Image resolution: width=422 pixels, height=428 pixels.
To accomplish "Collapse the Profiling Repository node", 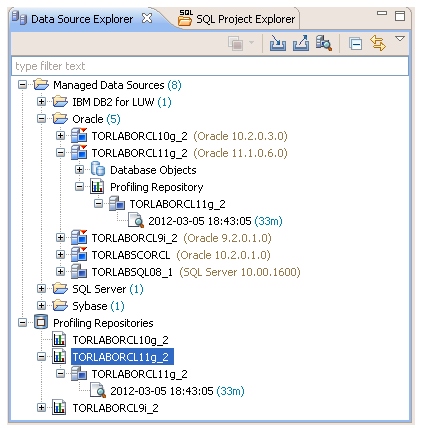I will 79,187.
